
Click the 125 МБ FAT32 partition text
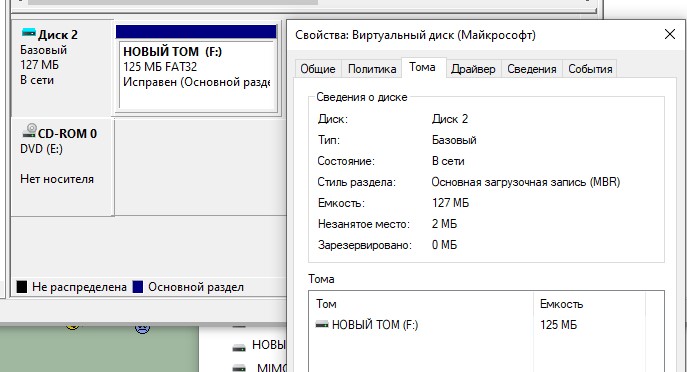pyautogui.click(x=160, y=67)
